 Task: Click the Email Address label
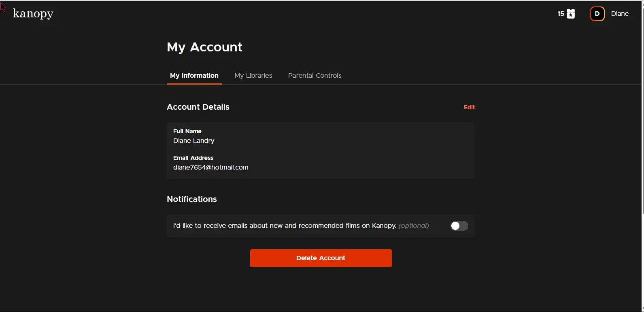[193, 158]
